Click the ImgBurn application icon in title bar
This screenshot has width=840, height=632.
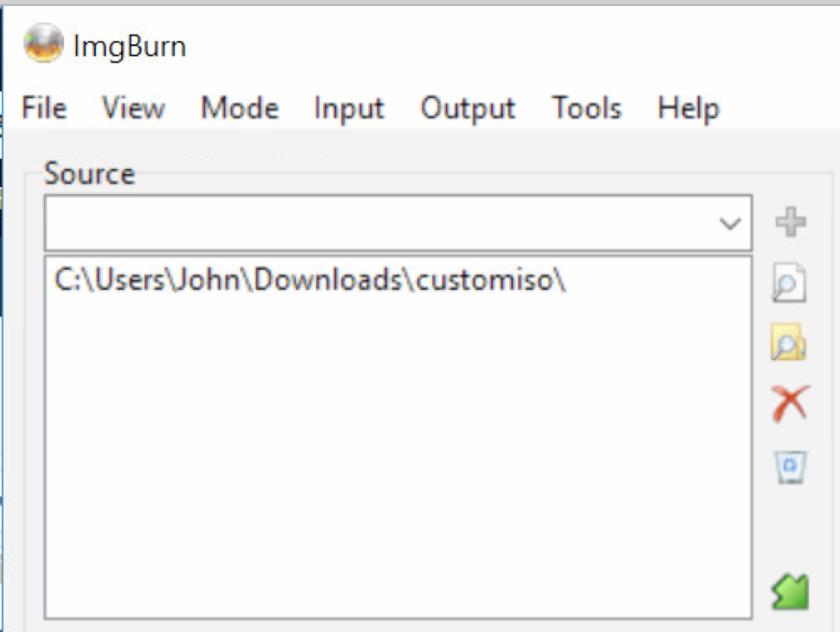(43, 42)
